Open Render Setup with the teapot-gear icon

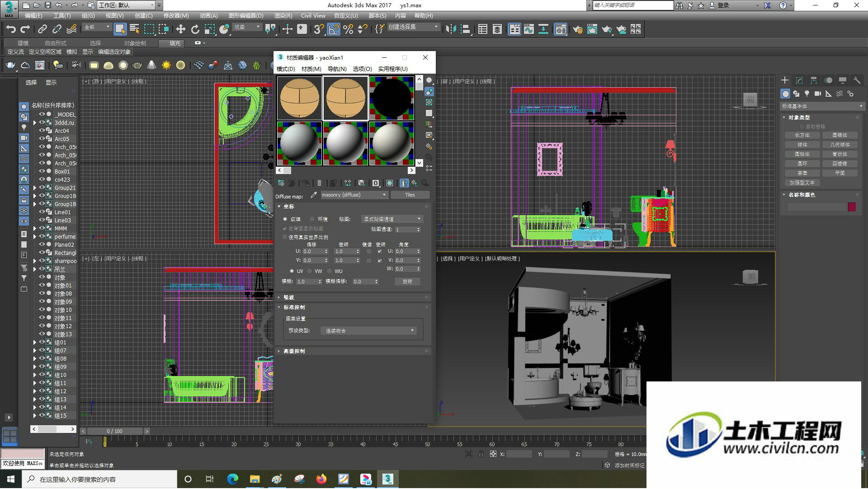[577, 29]
